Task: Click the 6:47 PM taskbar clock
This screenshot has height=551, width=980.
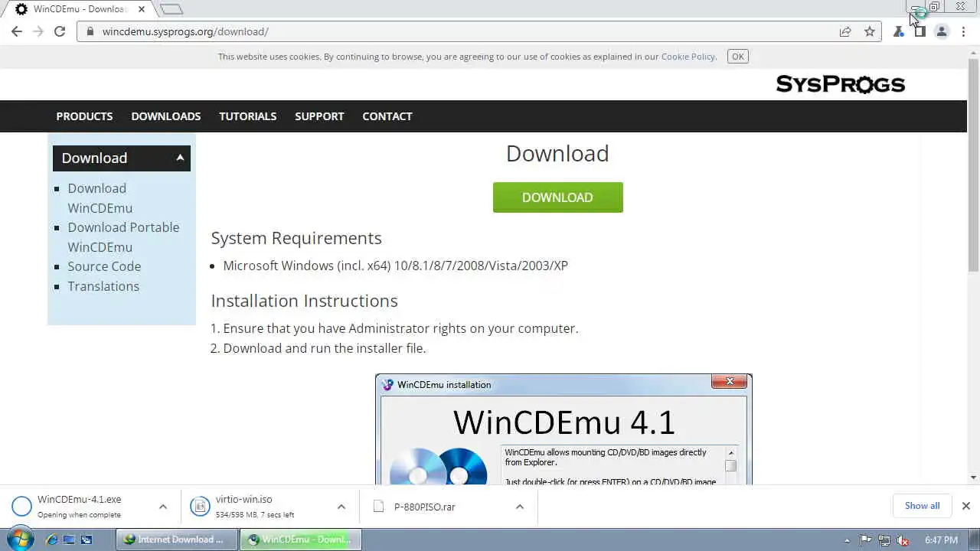Action: 941,540
